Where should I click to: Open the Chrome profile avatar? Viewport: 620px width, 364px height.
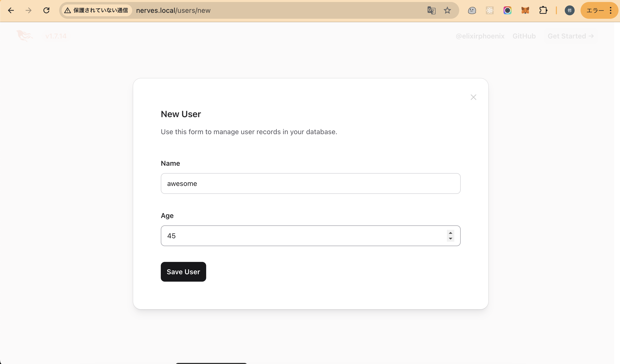[x=570, y=10]
